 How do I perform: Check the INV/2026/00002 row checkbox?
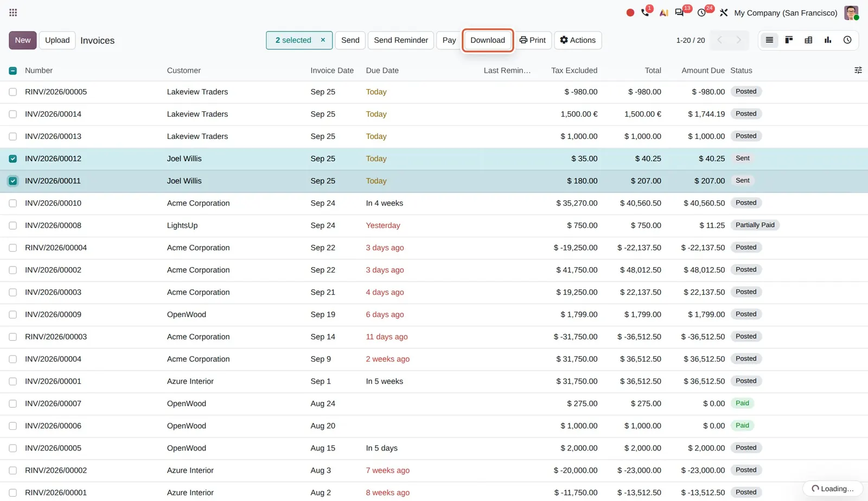[13, 270]
